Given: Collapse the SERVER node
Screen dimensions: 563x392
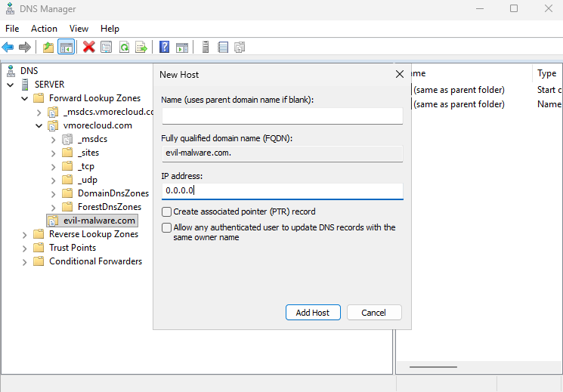Looking at the screenshot, I should (x=11, y=85).
